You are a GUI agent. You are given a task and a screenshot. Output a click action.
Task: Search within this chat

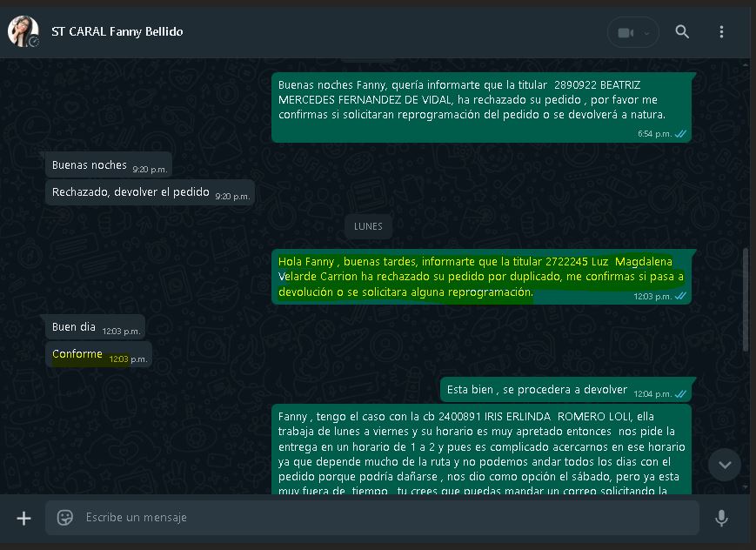682,32
